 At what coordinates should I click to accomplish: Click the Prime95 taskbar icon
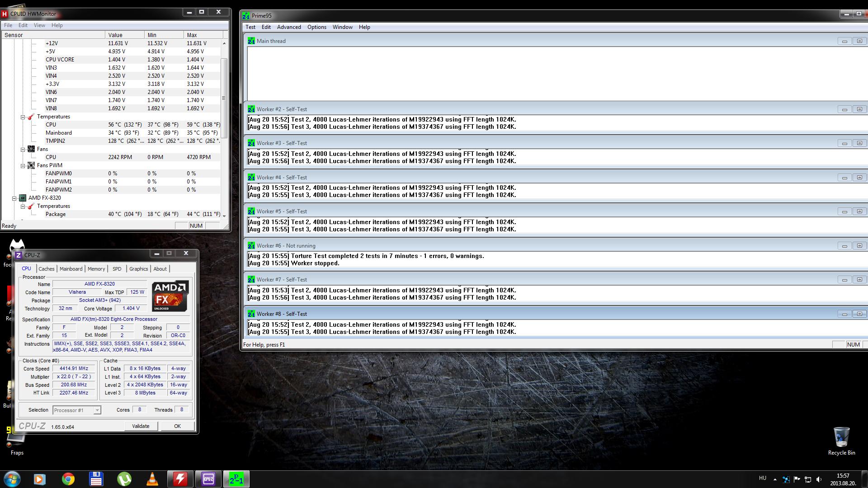(236, 479)
